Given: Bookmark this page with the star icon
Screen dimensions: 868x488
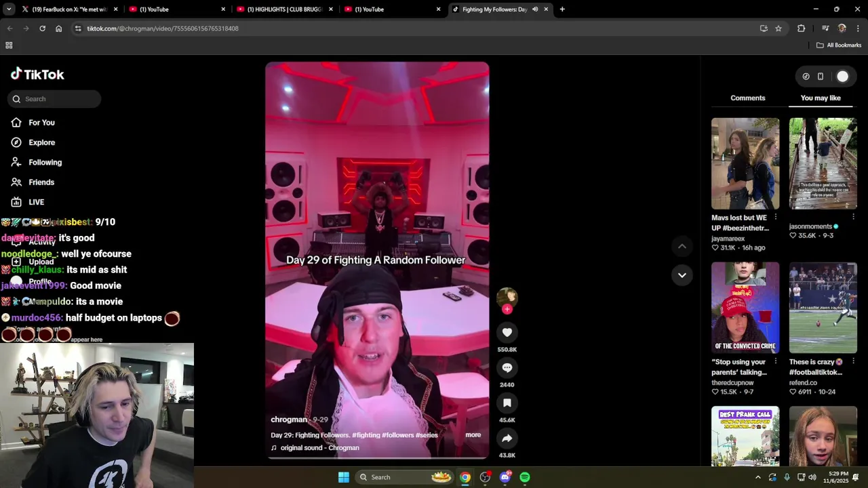Looking at the screenshot, I should pyautogui.click(x=778, y=28).
